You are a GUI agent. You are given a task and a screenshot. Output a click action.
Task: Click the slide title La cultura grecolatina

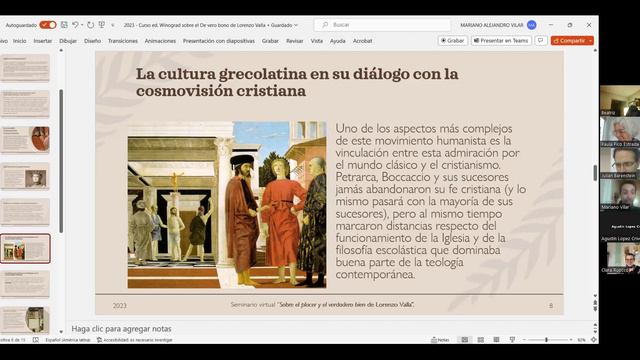pos(297,82)
